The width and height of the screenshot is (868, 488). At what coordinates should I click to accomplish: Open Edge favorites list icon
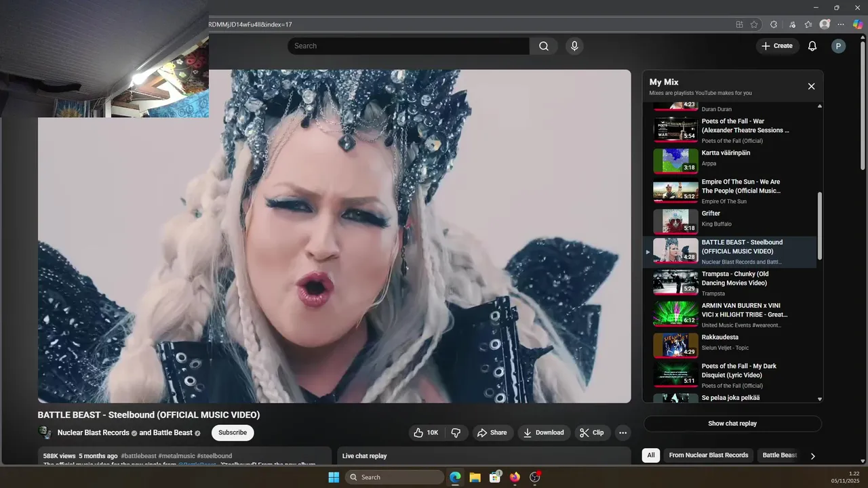pyautogui.click(x=808, y=24)
